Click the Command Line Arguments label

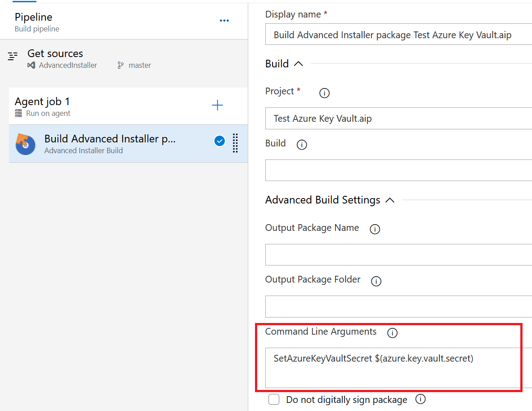(321, 331)
